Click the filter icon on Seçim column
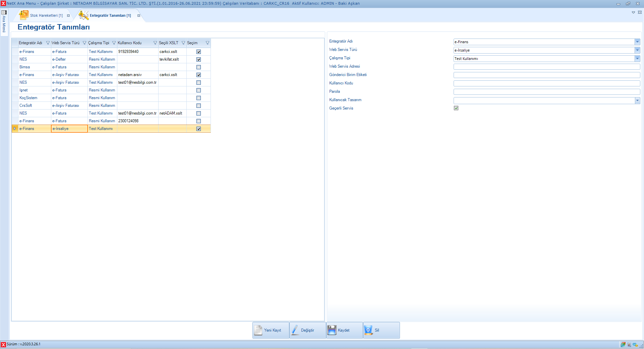The image size is (644, 349). pyautogui.click(x=207, y=43)
